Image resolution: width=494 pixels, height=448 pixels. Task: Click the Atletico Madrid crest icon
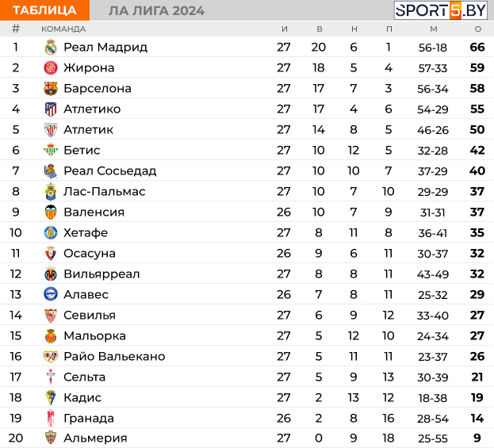tap(51, 109)
